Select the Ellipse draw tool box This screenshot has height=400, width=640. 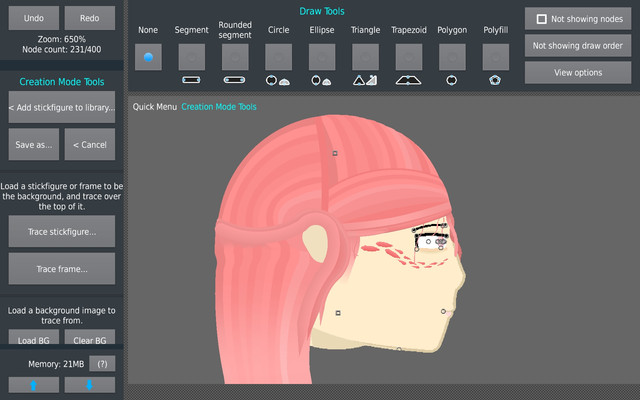point(322,57)
